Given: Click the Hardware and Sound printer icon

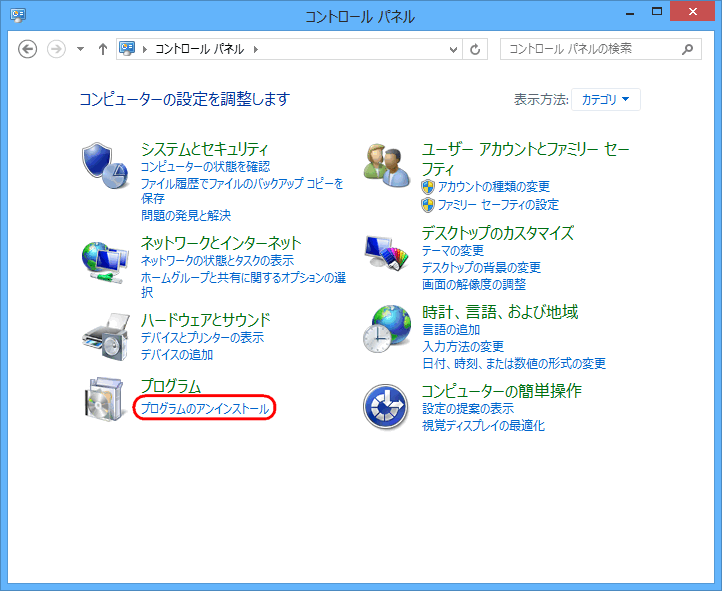Looking at the screenshot, I should (x=106, y=337).
